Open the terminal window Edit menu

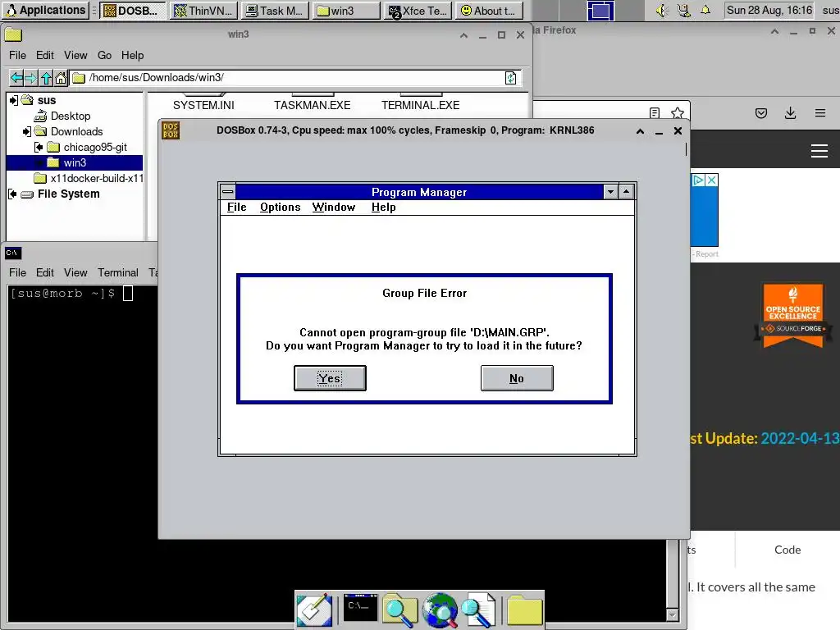tap(45, 272)
